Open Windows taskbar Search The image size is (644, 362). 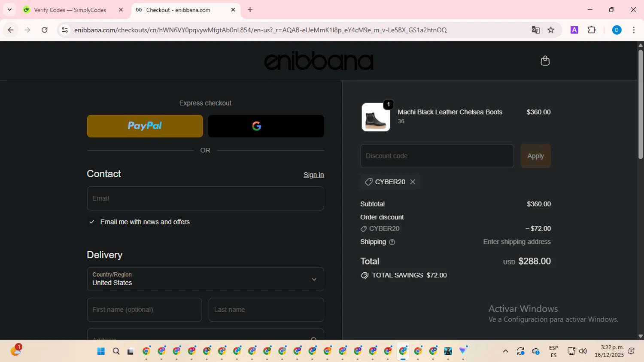[x=116, y=351]
